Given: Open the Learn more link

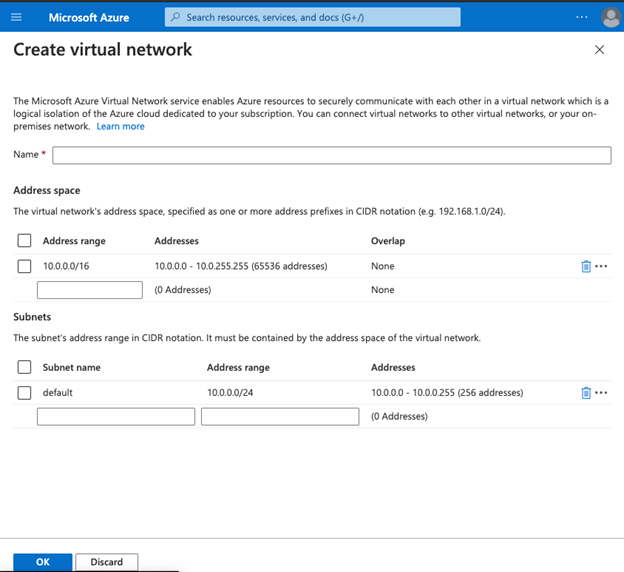Looking at the screenshot, I should (x=121, y=126).
